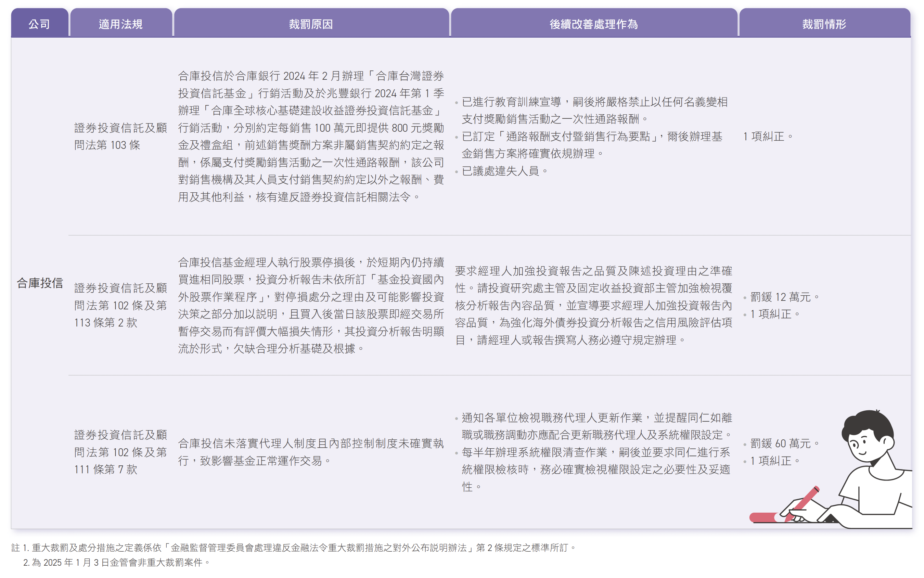Select the 第 102 條及第 113 條第 2 款 cell

tap(120, 305)
